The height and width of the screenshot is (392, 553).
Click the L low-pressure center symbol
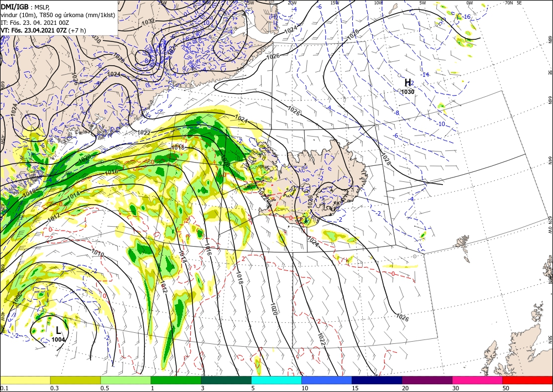tap(58, 330)
